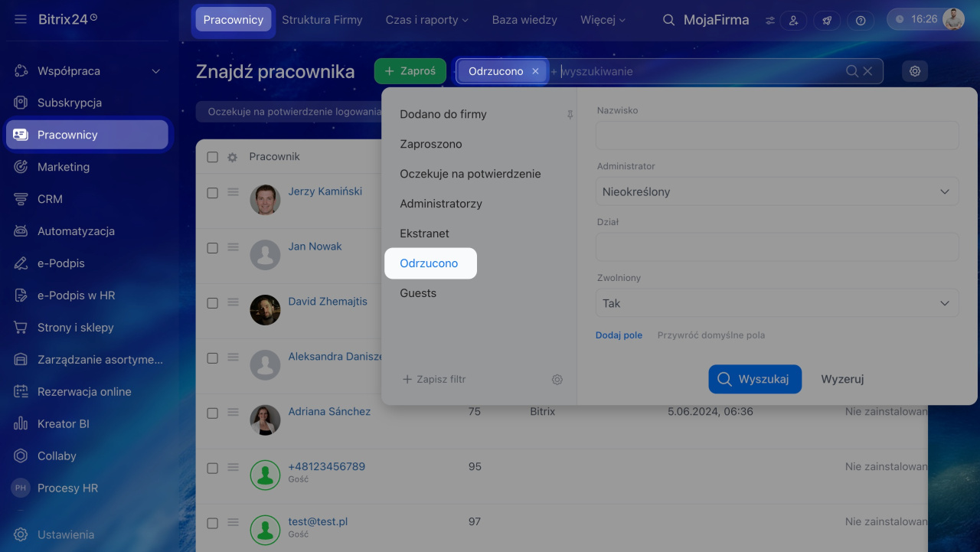Image resolution: width=980 pixels, height=552 pixels.
Task: Select the +48123456789 row checkbox
Action: (x=212, y=469)
